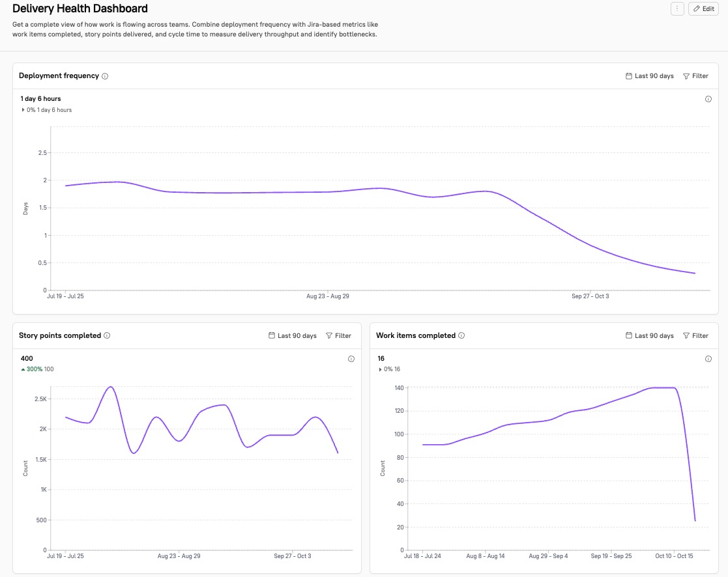The width and height of the screenshot is (728, 577).
Task: Click the calendar icon on Deployment frequency widget
Action: tap(628, 76)
